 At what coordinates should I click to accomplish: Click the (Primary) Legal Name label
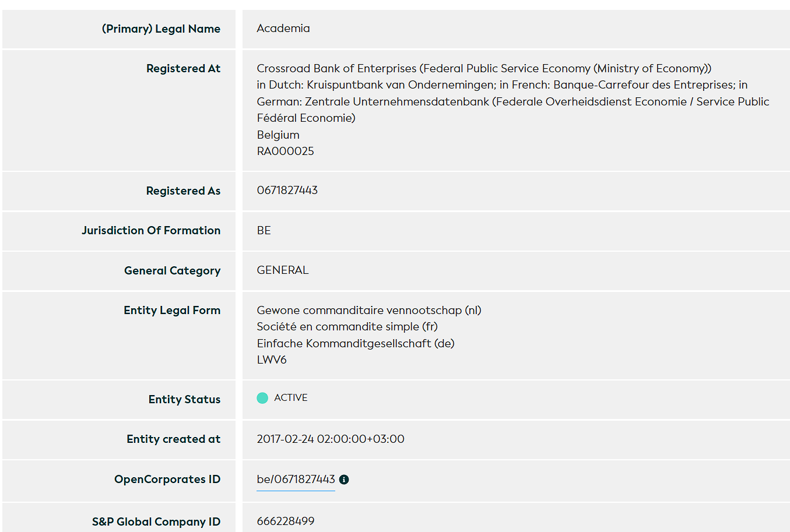161,29
